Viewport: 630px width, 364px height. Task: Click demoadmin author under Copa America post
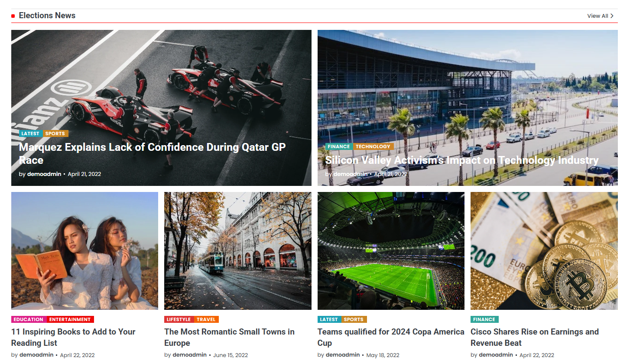[342, 355]
